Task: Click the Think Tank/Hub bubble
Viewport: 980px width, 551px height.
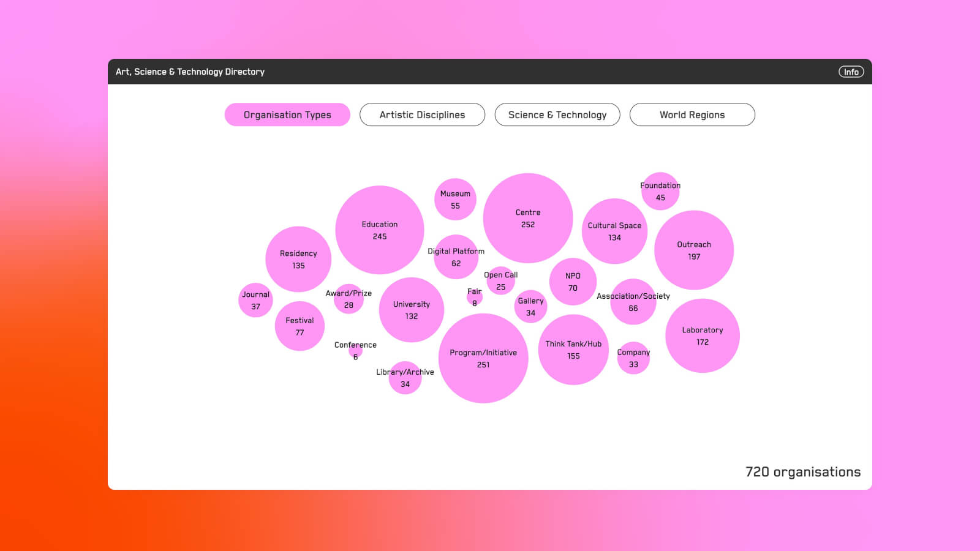Action: [x=573, y=350]
